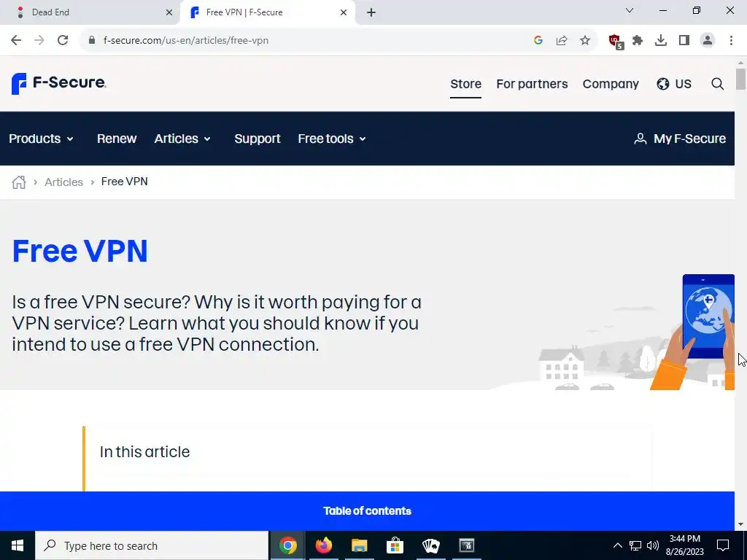Open the last taskbar app icon
This screenshot has height=560, width=747.
coord(466,545)
